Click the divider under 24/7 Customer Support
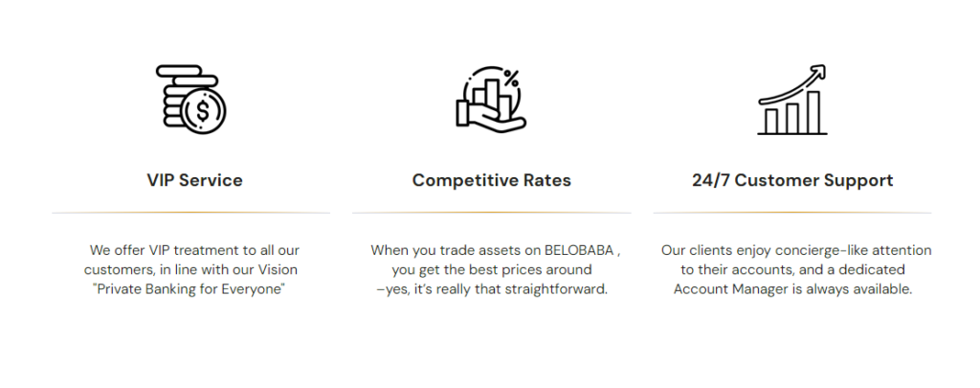 (x=792, y=212)
